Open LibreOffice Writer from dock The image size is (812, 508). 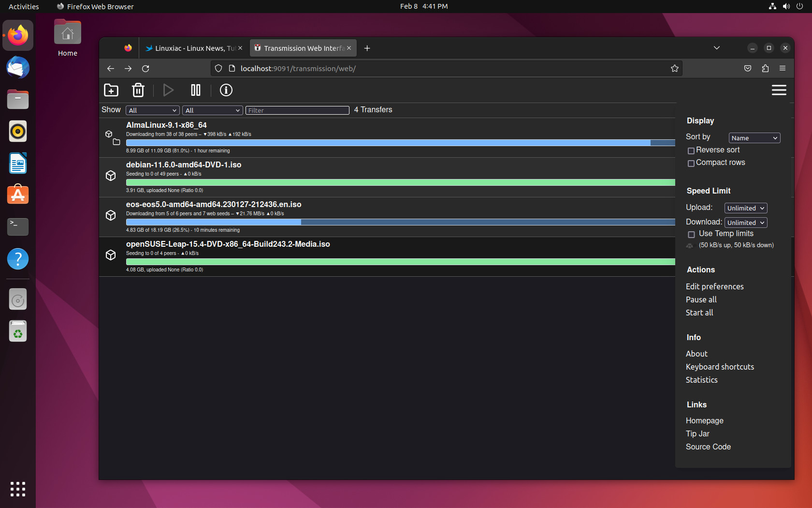pos(18,163)
